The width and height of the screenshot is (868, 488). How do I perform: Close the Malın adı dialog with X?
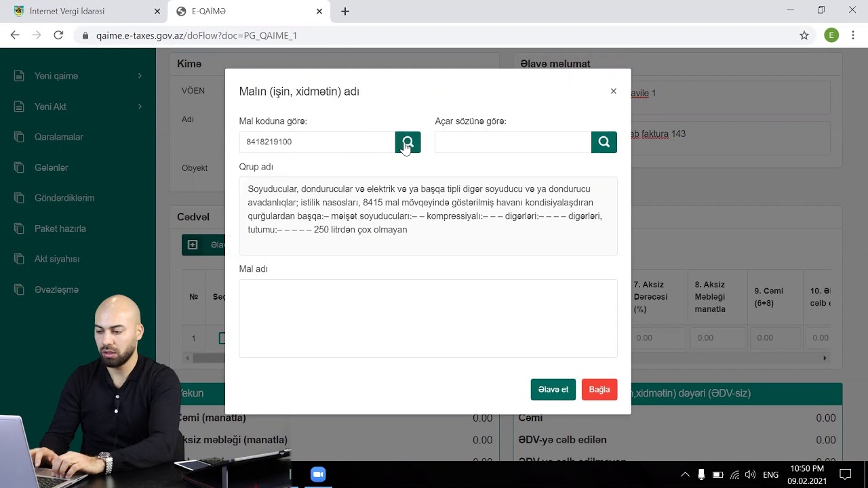[x=613, y=91]
